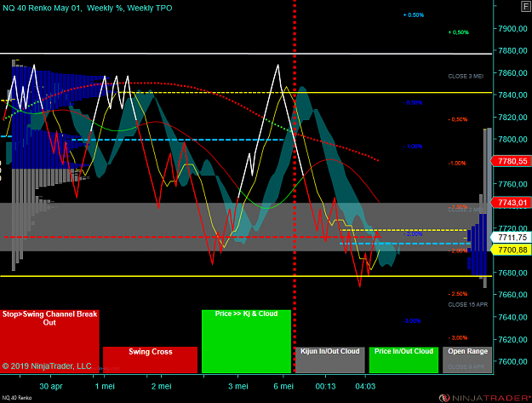Click the 1 mei date label
The width and height of the screenshot is (532, 403).
coord(105,386)
